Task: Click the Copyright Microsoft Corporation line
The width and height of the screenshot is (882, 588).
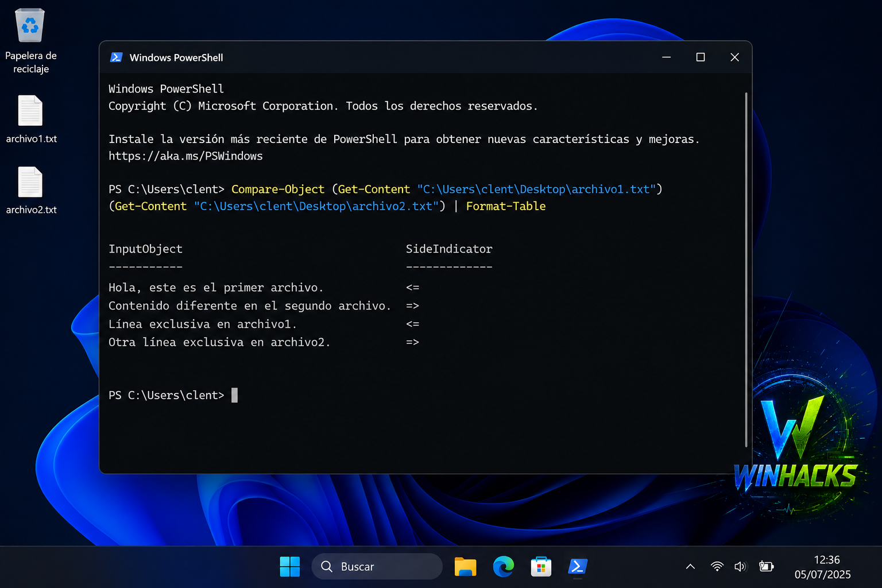Action: pyautogui.click(x=323, y=106)
